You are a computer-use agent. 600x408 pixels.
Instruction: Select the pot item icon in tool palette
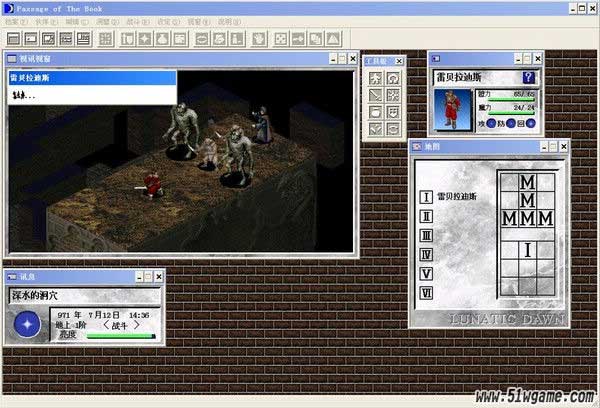[375, 112]
